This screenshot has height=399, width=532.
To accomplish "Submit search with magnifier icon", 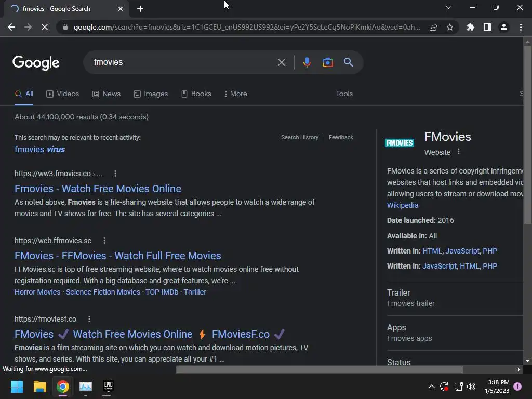I will [348, 62].
